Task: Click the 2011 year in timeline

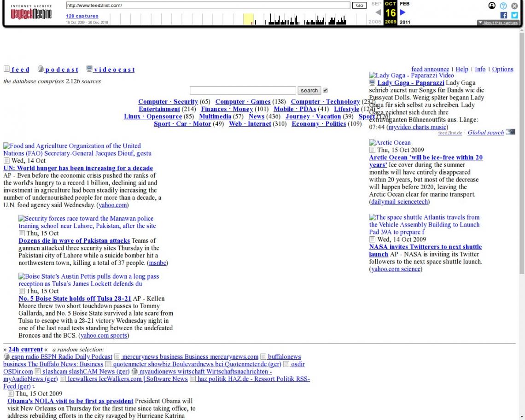Action: [x=404, y=22]
